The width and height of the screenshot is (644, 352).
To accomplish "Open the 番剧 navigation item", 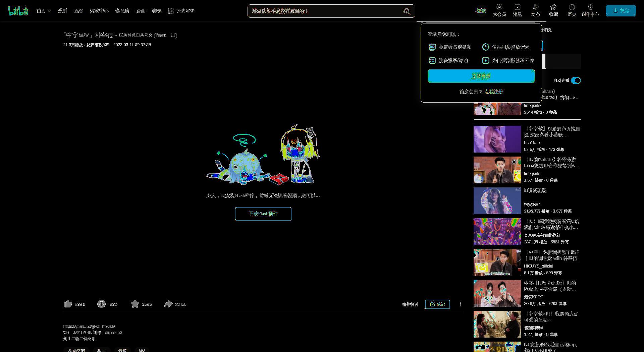I will [62, 11].
